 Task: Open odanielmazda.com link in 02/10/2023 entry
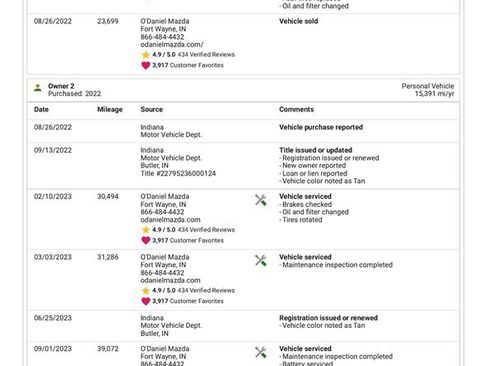click(170, 220)
